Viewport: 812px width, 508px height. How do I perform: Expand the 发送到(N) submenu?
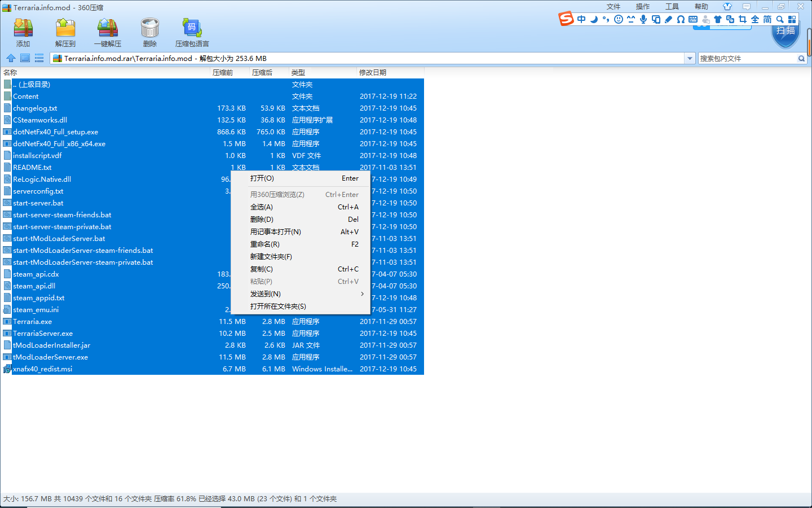(301, 294)
